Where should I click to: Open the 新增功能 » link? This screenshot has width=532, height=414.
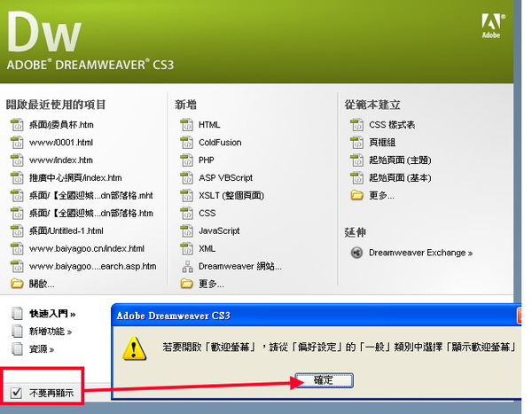click(51, 332)
